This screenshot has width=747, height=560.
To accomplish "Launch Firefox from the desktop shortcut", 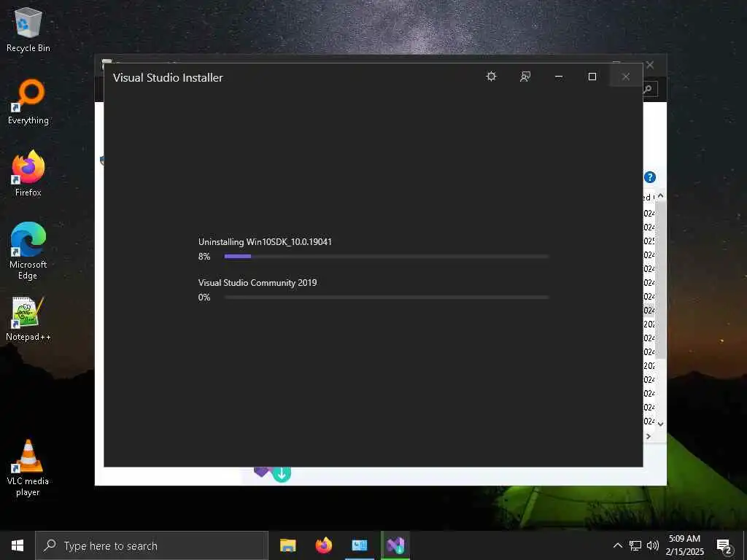I will [x=28, y=174].
